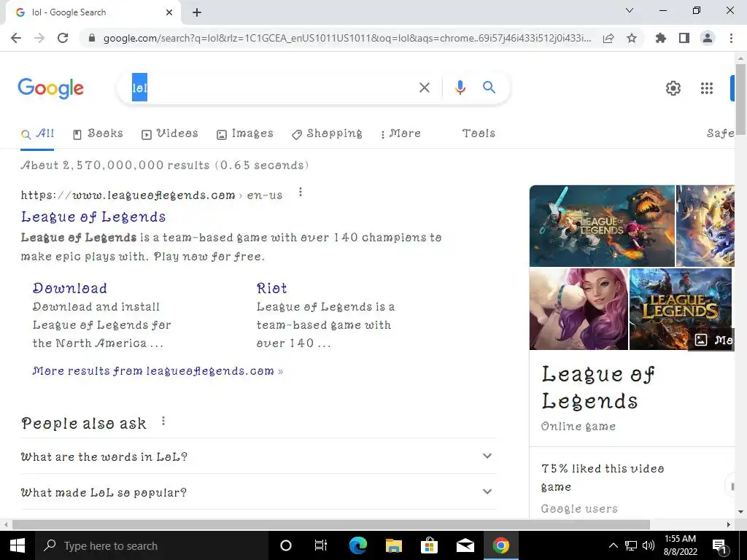View site info via lock icon
Screen dimensions: 747x560
point(92,38)
